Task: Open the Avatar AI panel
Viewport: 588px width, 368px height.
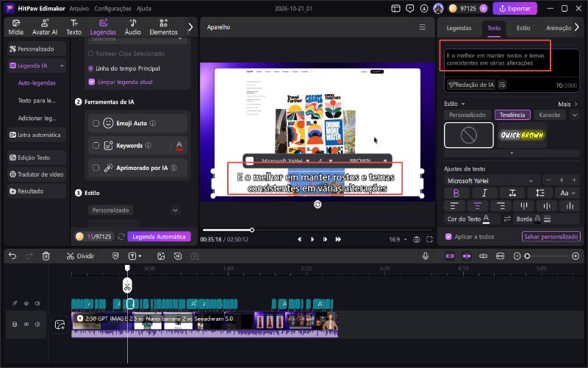Action: (x=45, y=27)
